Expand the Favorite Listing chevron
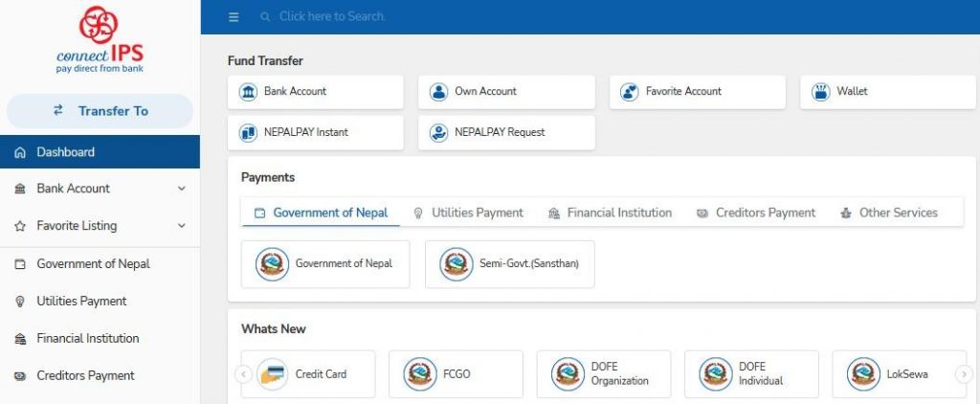980x404 pixels. (x=182, y=226)
